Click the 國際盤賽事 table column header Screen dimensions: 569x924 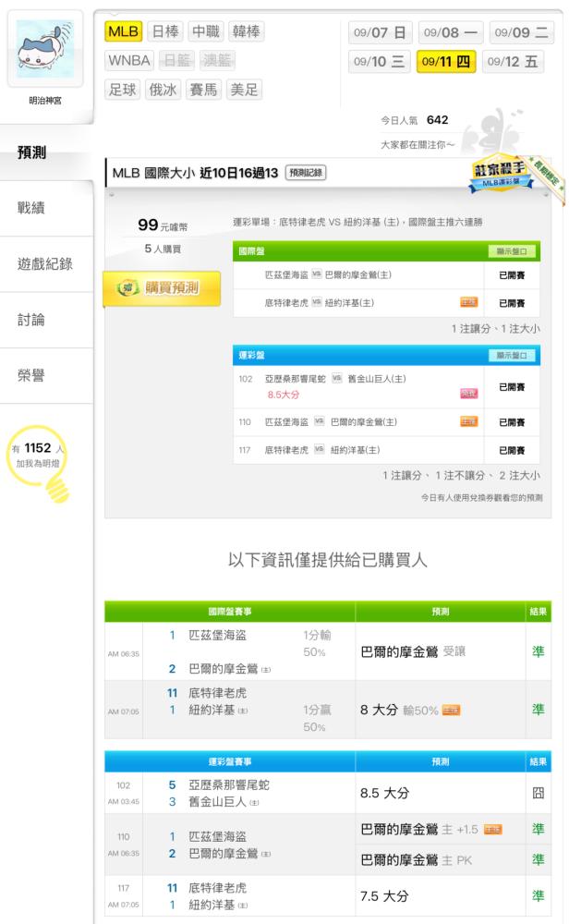click(x=230, y=612)
